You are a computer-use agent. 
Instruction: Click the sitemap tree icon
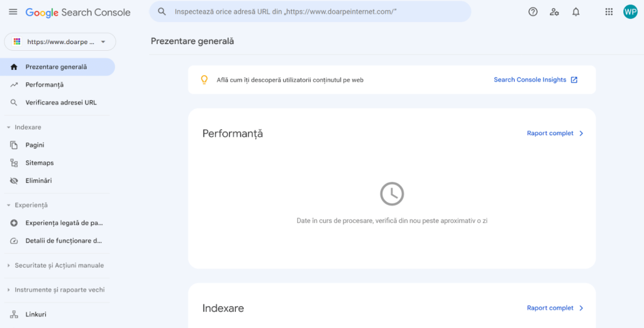[x=14, y=163]
